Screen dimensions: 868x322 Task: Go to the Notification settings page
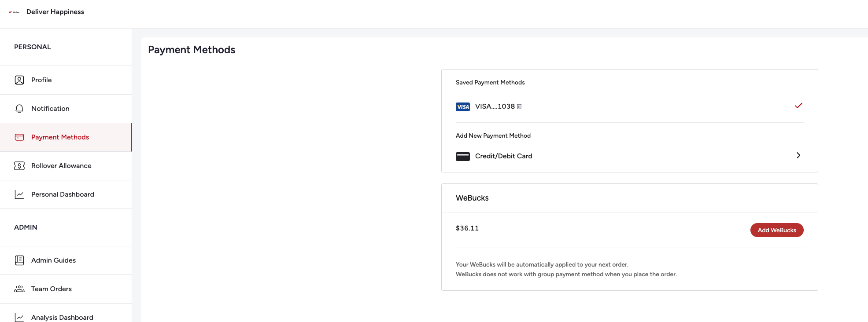(x=50, y=109)
